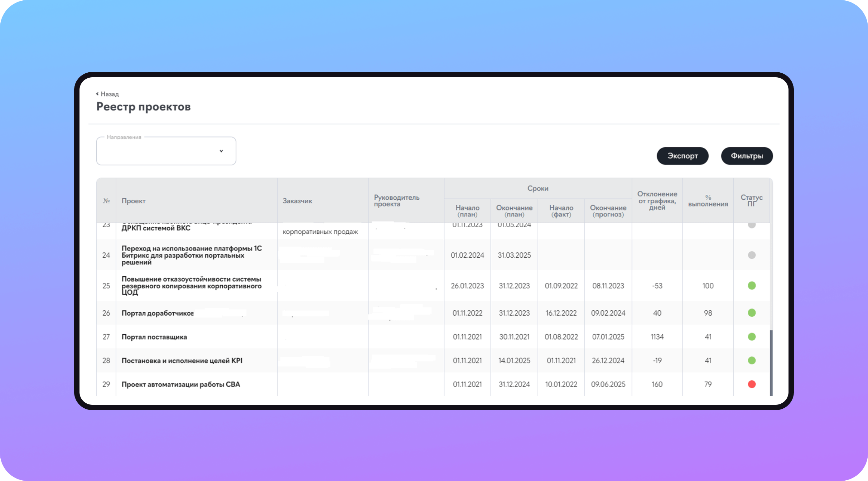This screenshot has width=868, height=481.
Task: Click red status dot for project 29
Action: click(x=752, y=384)
